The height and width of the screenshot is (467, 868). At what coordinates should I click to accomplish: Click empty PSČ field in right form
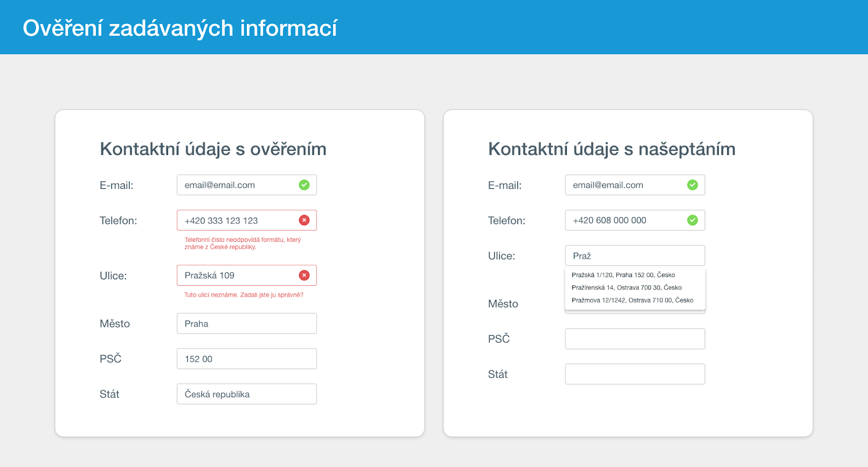pos(635,338)
